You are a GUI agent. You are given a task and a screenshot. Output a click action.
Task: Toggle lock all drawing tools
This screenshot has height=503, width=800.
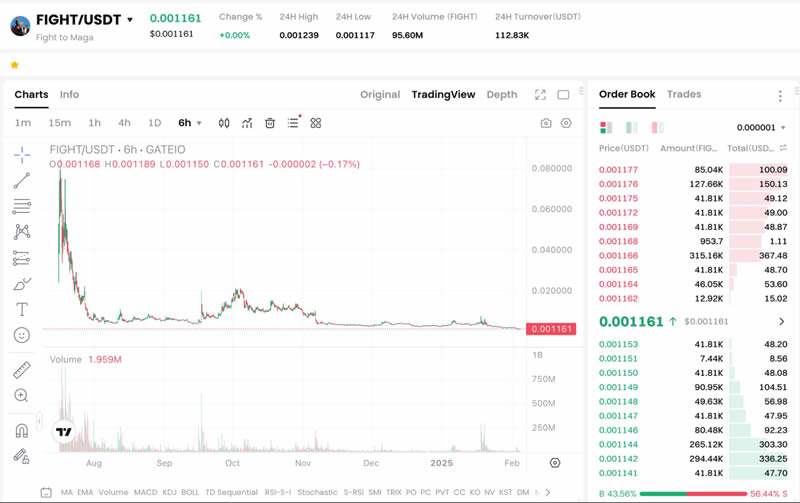[22, 457]
